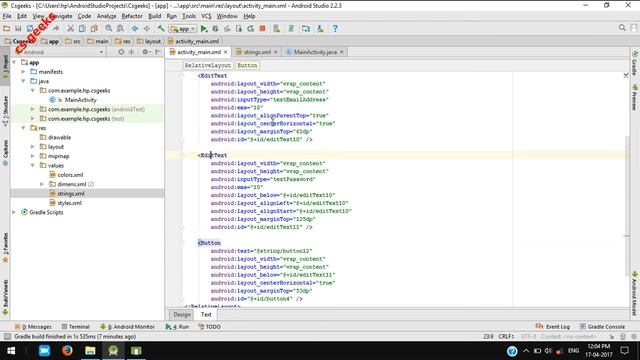Close the strings.xml tab
Image resolution: width=640 pixels, height=360 pixels.
[276, 52]
